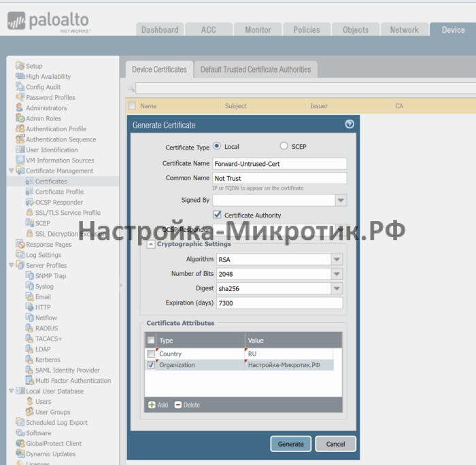Switch to the ACC tab
This screenshot has height=465, width=476.
tap(209, 30)
